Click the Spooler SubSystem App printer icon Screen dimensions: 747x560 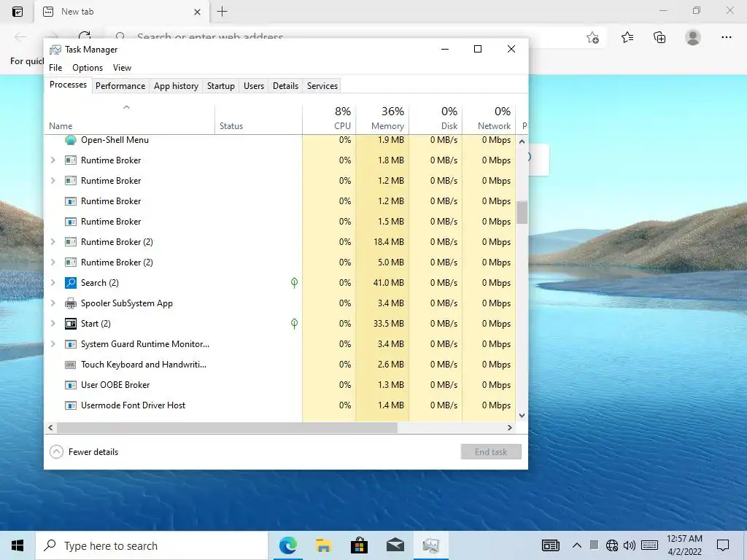tap(71, 303)
